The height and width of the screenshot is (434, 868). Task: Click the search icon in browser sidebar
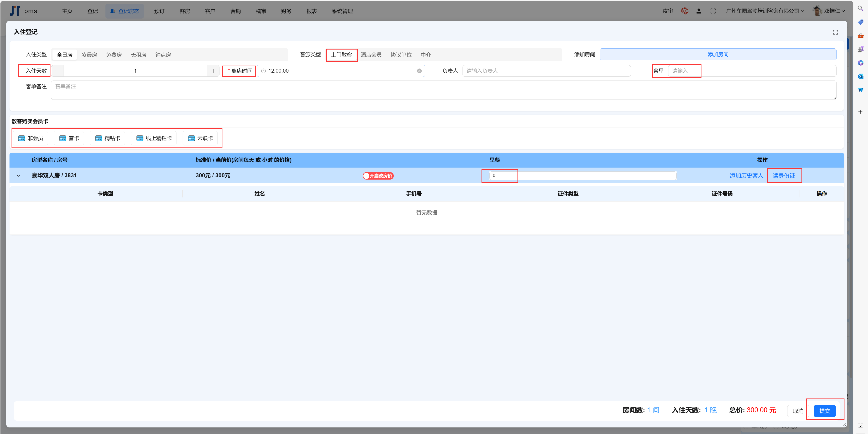tap(860, 8)
